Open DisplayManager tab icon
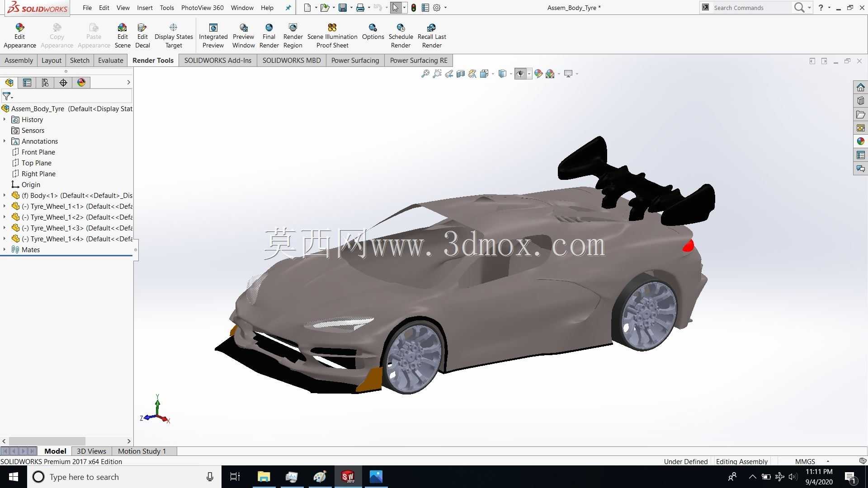Image resolution: width=868 pixels, height=488 pixels. click(x=81, y=83)
